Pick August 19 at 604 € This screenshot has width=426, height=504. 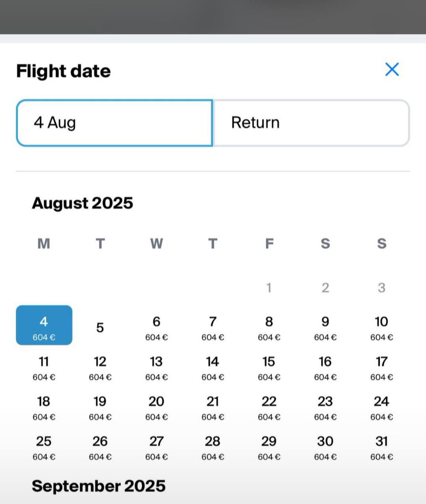[x=100, y=408]
